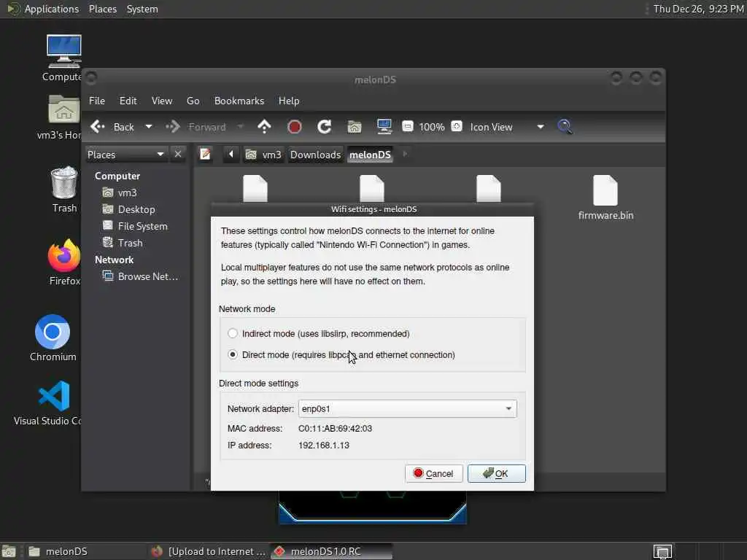The height and width of the screenshot is (560, 747).
Task: Zoom in with plus icon beside 100%
Action: 457,127
